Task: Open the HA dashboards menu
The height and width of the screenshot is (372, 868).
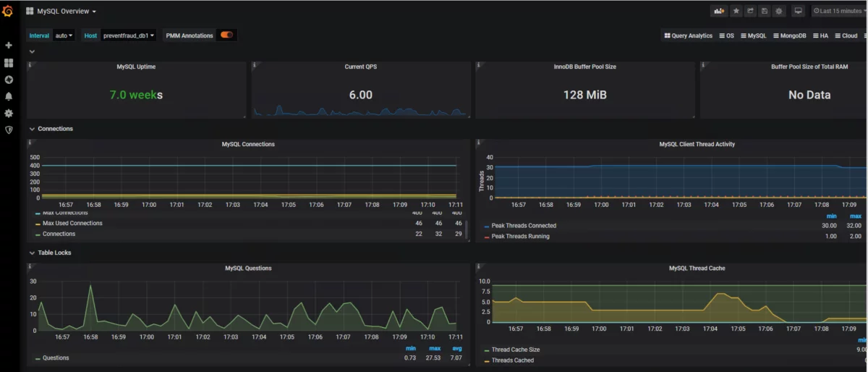Action: pyautogui.click(x=820, y=35)
